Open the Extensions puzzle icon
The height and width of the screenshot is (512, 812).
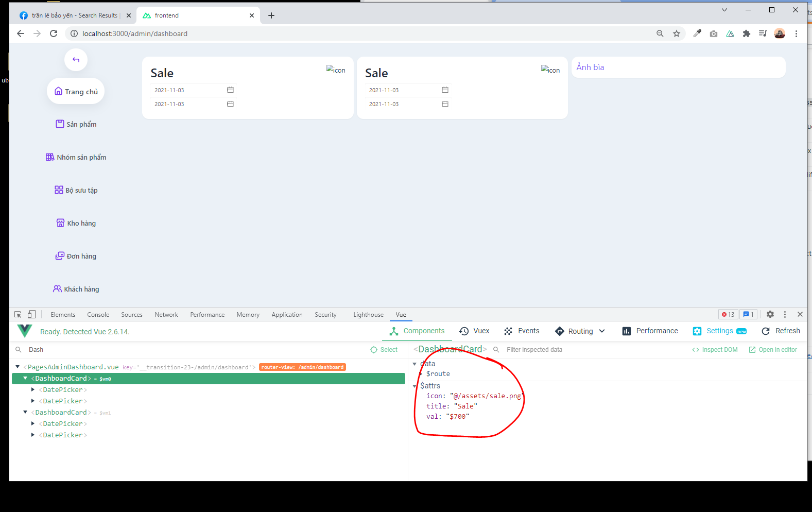(747, 33)
